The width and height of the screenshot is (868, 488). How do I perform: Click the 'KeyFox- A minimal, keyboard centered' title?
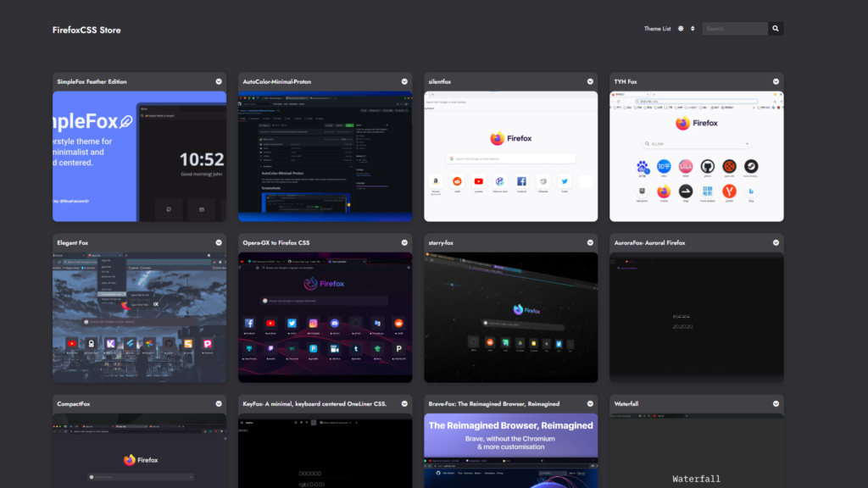tap(314, 404)
